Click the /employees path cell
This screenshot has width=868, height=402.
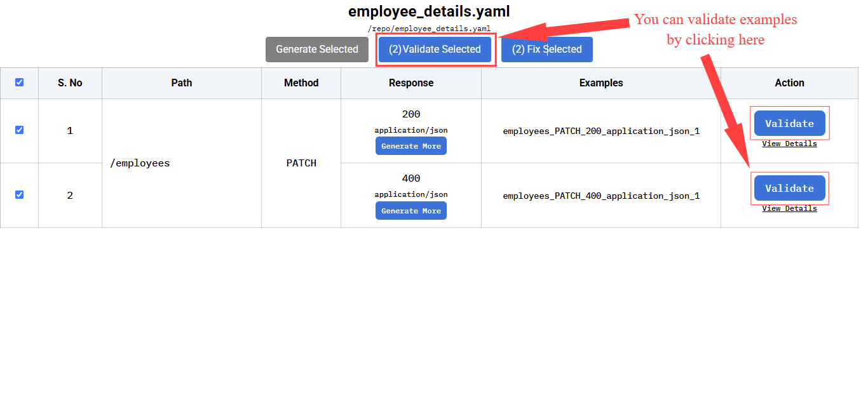coord(140,163)
